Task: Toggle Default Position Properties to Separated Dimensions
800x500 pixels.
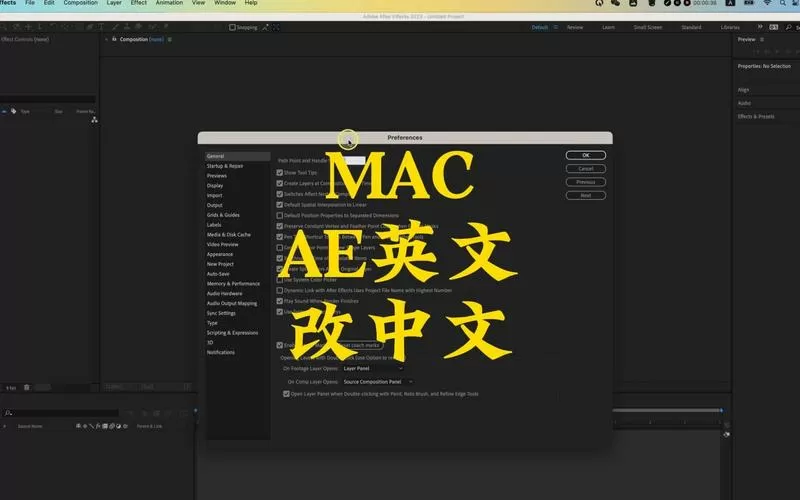Action: (280, 215)
